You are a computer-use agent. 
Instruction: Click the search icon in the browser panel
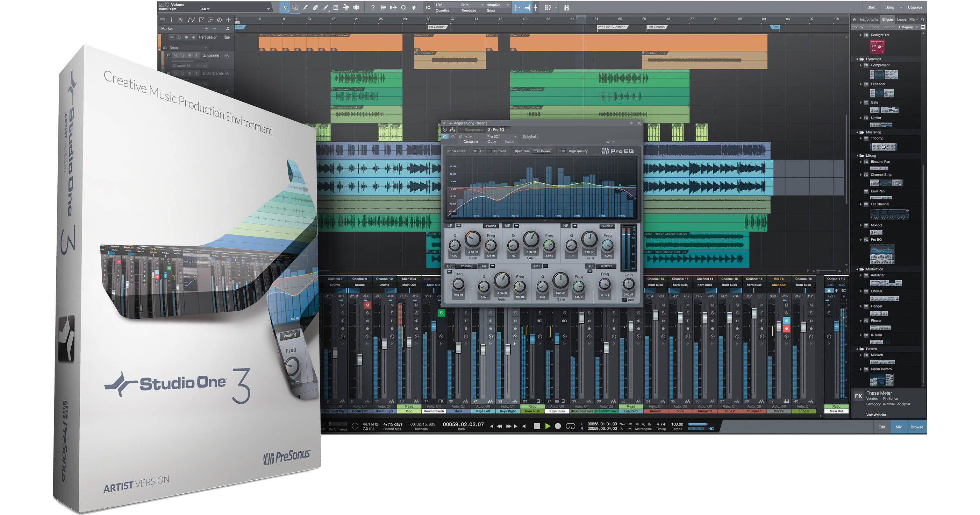(923, 20)
